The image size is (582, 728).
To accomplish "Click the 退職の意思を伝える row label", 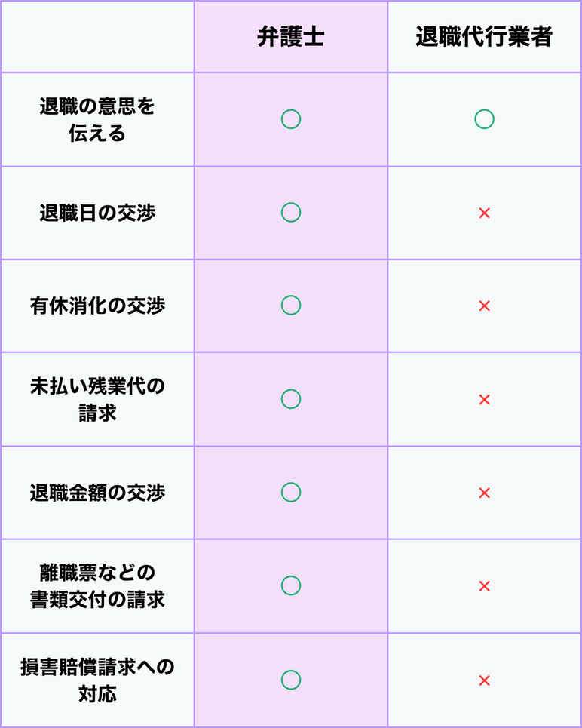I will [x=97, y=120].
